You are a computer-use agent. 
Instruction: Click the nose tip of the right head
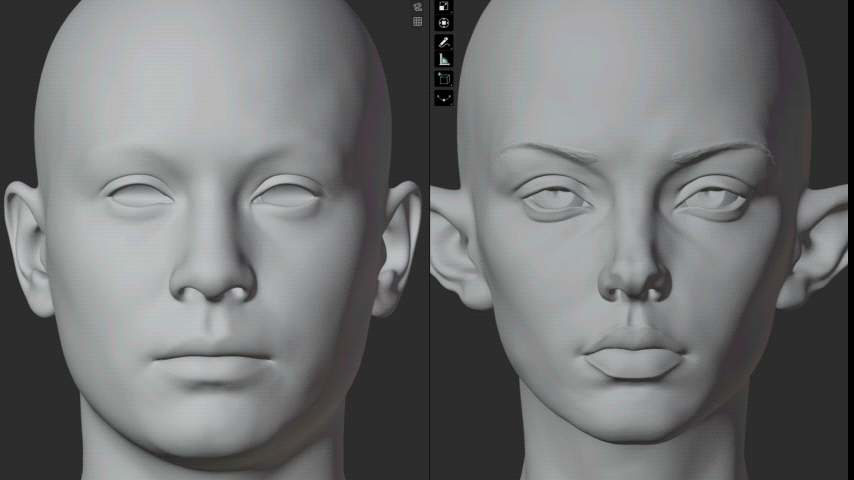(x=635, y=281)
